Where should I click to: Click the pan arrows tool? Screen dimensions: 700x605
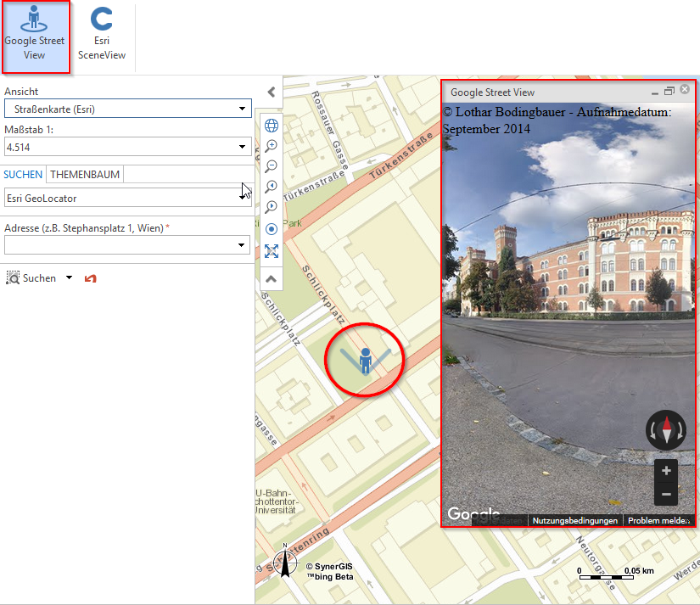(272, 251)
